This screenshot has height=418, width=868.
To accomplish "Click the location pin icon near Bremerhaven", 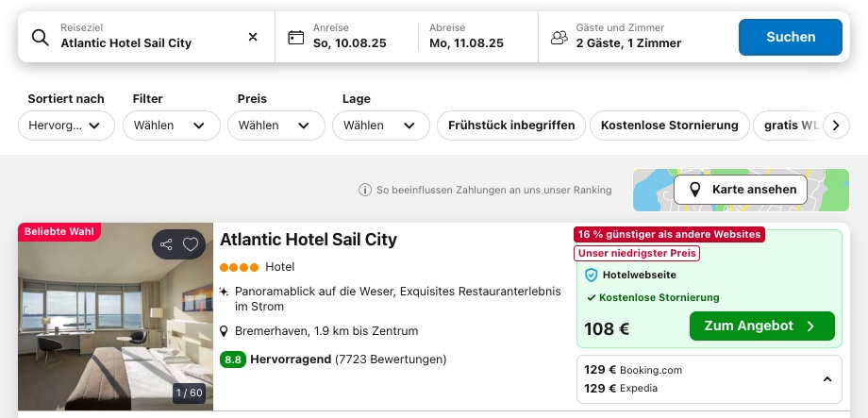I will [x=224, y=331].
